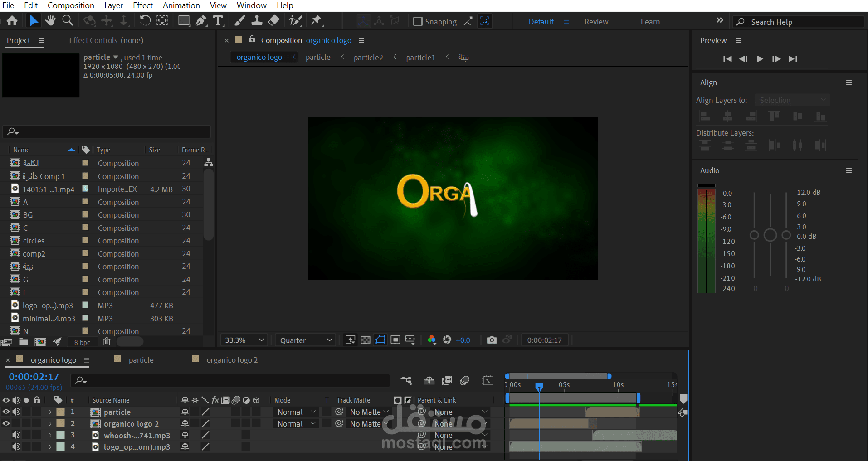Select the Selection (arrow) tool
Screen dimensions: 868x461
34,21
